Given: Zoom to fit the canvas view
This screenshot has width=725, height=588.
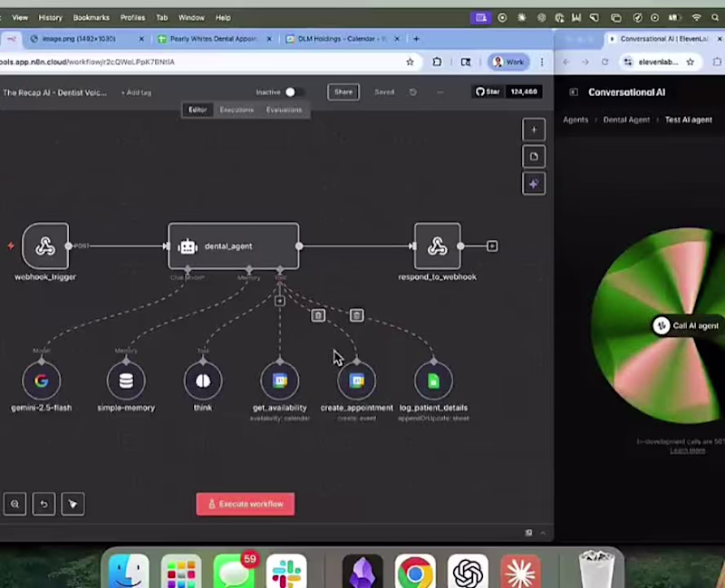Looking at the screenshot, I should tap(14, 504).
